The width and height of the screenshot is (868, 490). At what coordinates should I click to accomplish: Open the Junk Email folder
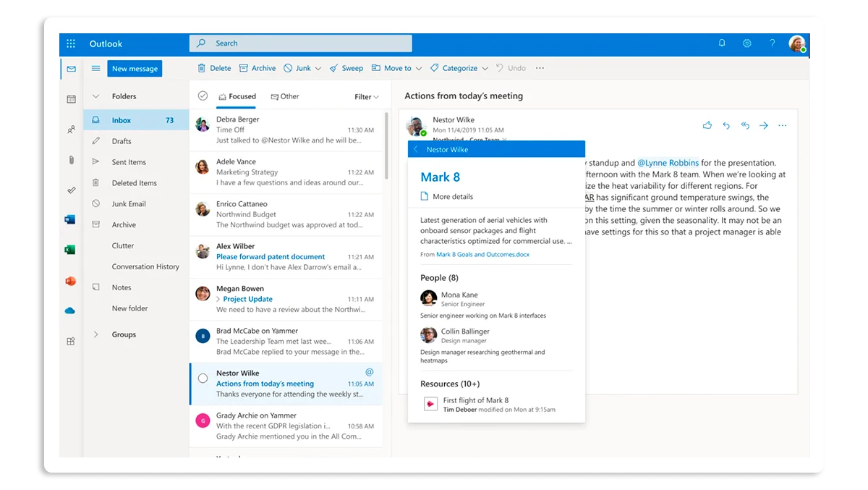tap(136, 204)
